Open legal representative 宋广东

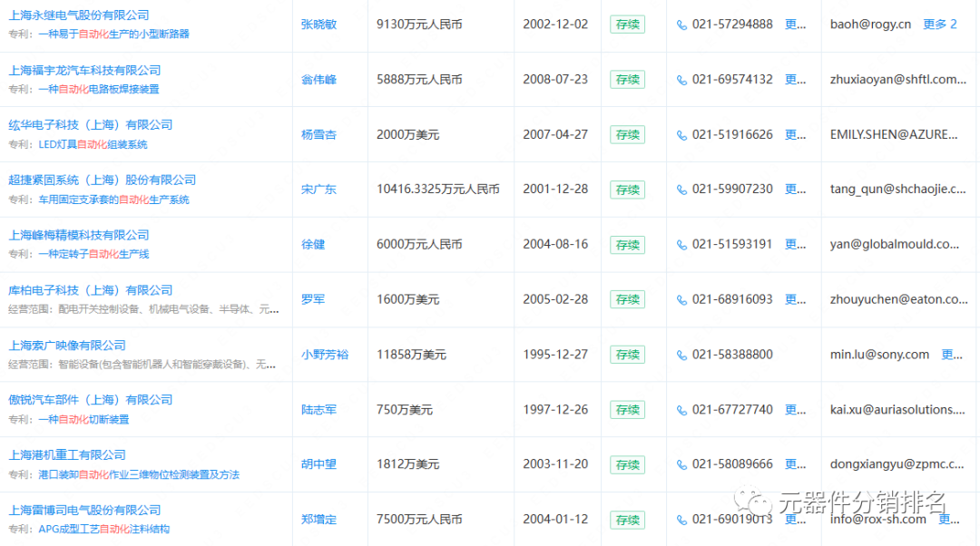[x=318, y=190]
